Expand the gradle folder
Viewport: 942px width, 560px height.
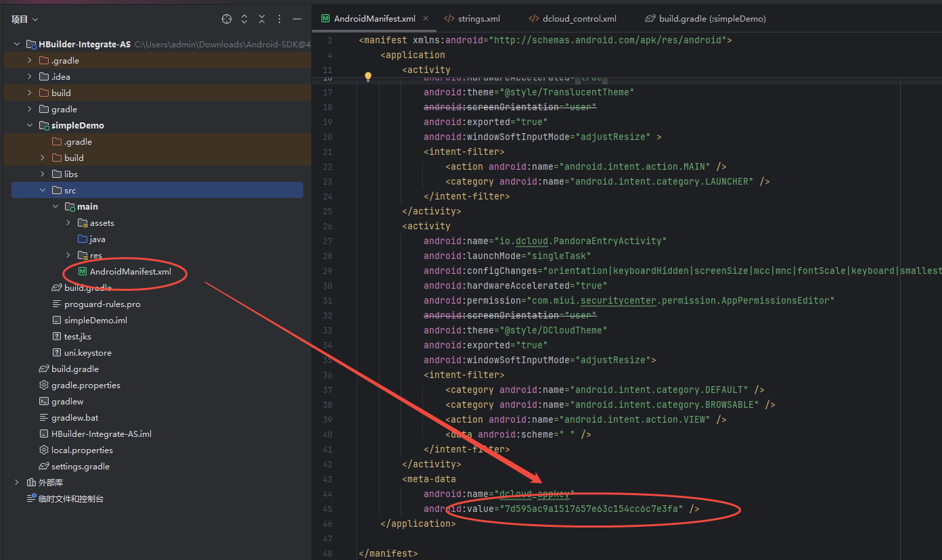point(29,109)
